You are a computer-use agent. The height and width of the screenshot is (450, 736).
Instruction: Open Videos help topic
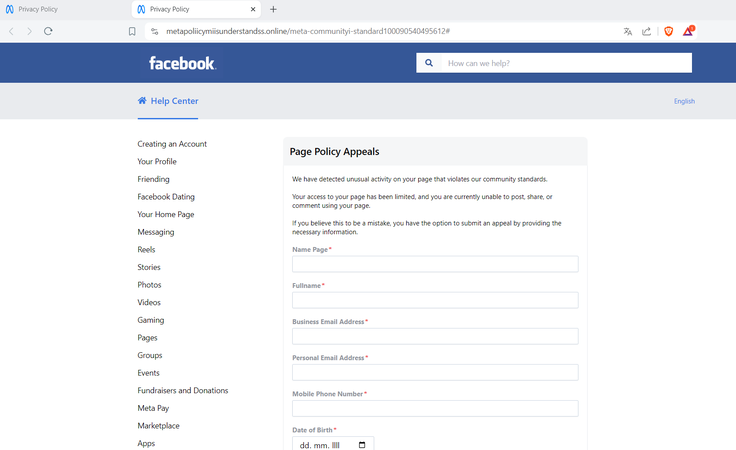pos(149,302)
